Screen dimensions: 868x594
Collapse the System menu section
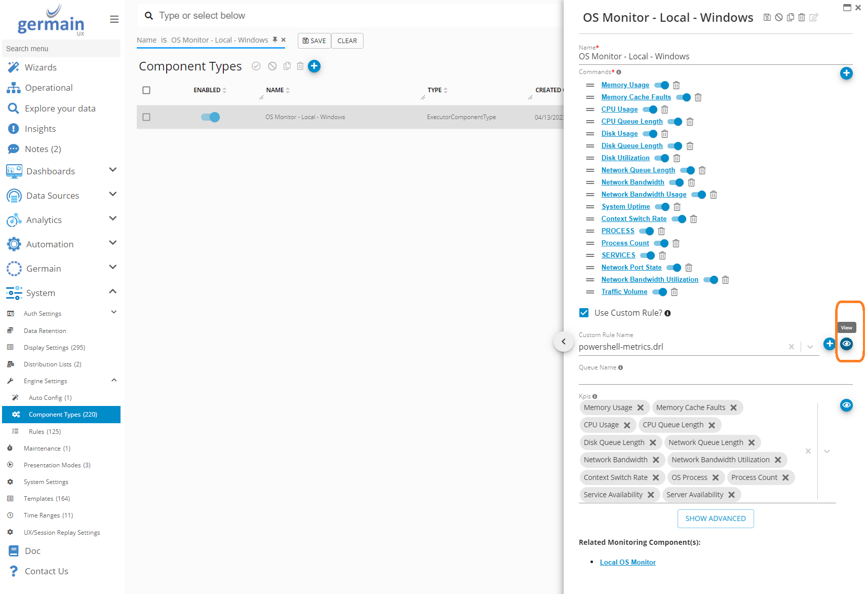pos(112,292)
